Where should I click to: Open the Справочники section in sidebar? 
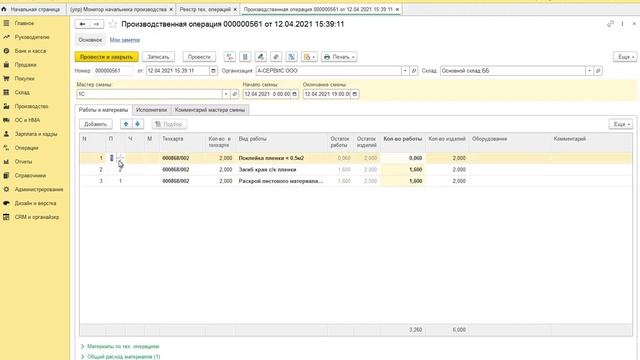[30, 176]
